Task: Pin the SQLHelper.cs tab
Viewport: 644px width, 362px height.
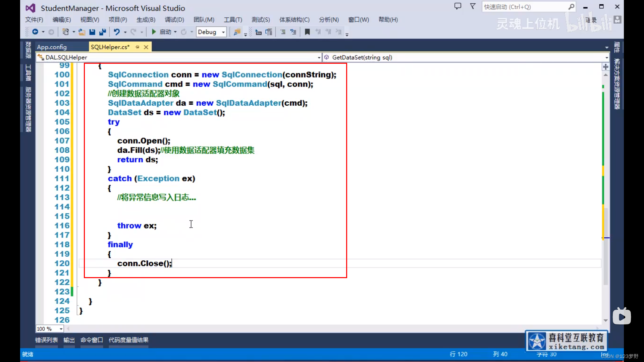Action: [x=137, y=47]
